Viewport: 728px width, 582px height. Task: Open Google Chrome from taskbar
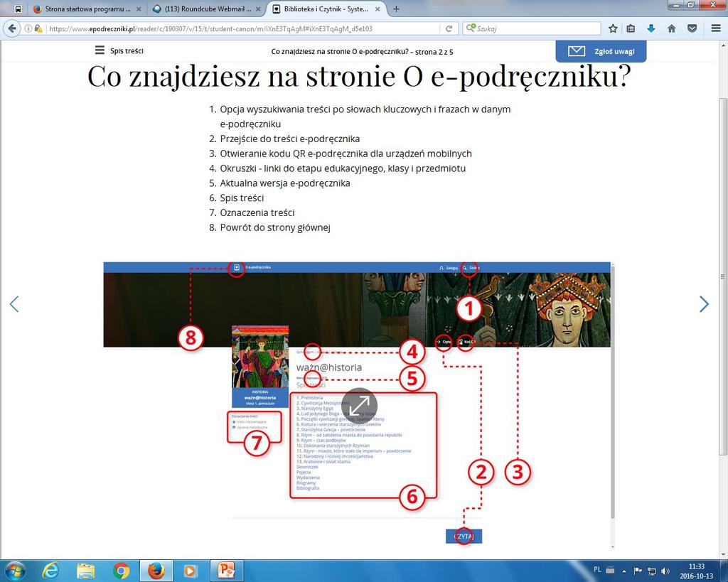click(x=121, y=571)
